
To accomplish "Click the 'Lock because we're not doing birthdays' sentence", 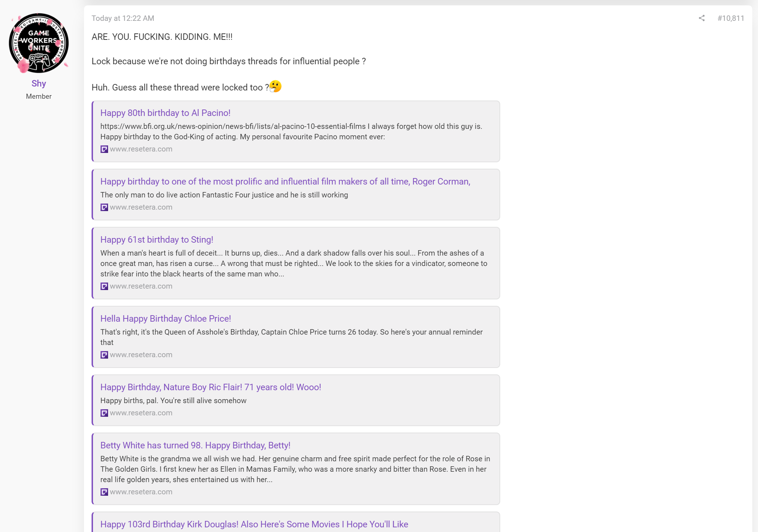I will pyautogui.click(x=229, y=61).
